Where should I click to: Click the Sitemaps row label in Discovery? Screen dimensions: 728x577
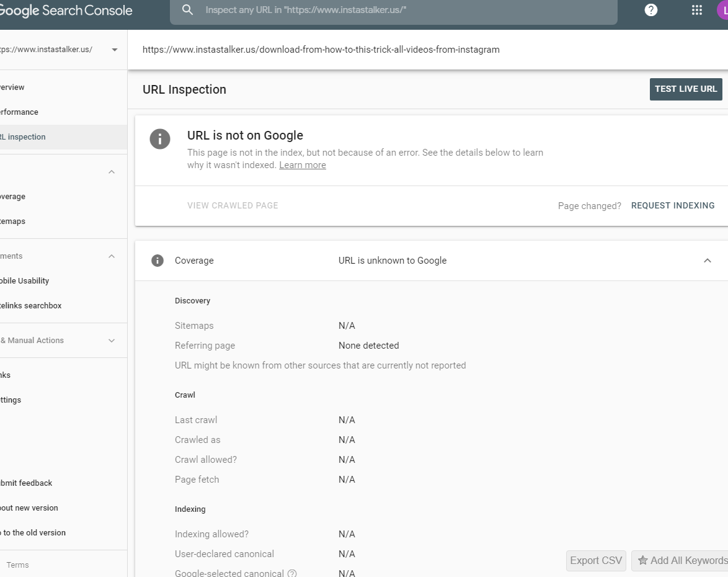tap(194, 326)
